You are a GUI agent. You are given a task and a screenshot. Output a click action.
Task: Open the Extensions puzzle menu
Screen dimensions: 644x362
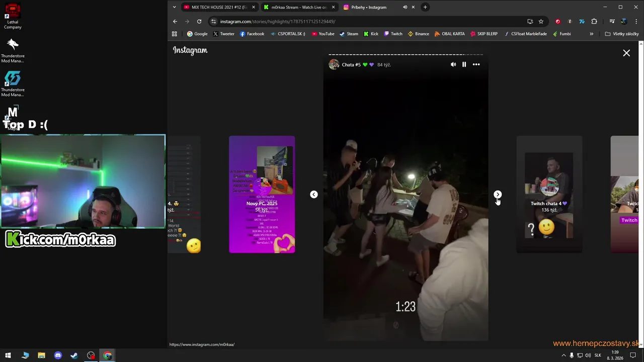point(594,21)
